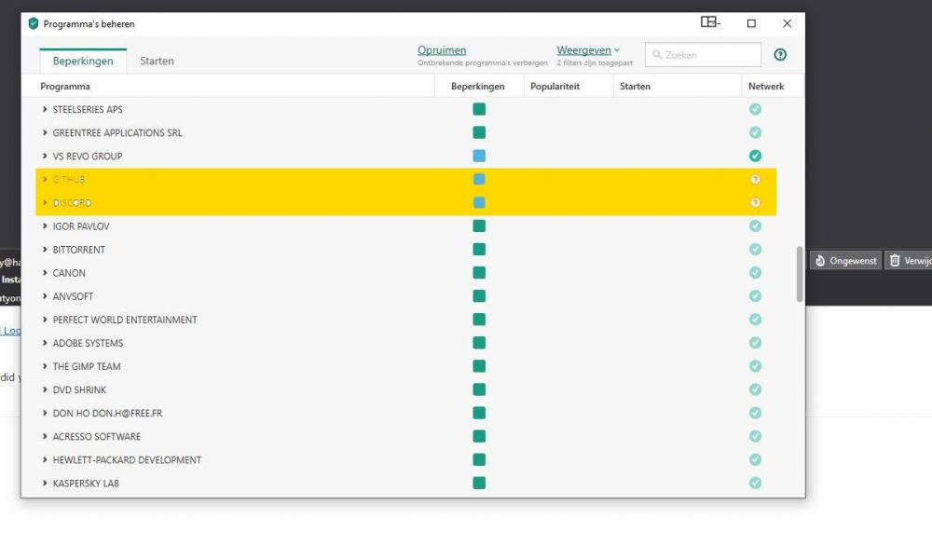
Task: Toggle restriction square for GITHUB
Action: tap(479, 179)
